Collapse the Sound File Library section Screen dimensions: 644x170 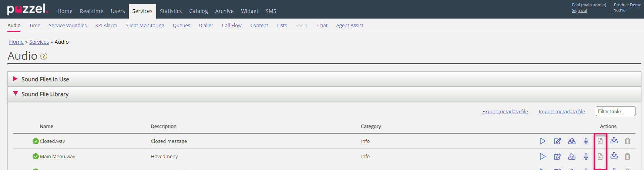(x=45, y=94)
